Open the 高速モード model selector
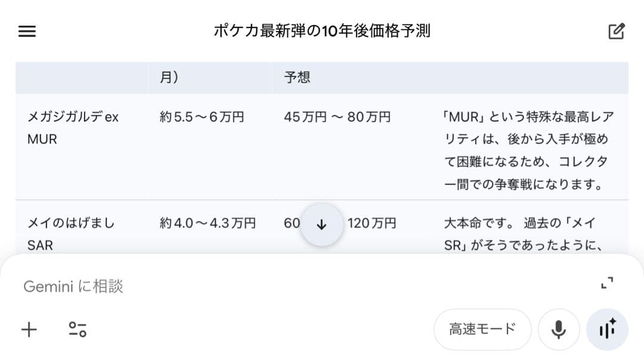The width and height of the screenshot is (644, 363). pyautogui.click(x=482, y=329)
